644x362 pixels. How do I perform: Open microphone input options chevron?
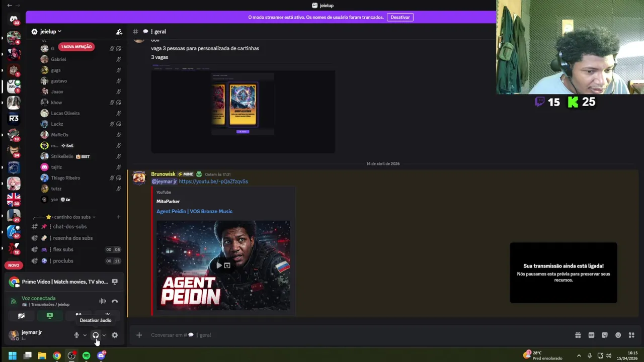pyautogui.click(x=85, y=335)
